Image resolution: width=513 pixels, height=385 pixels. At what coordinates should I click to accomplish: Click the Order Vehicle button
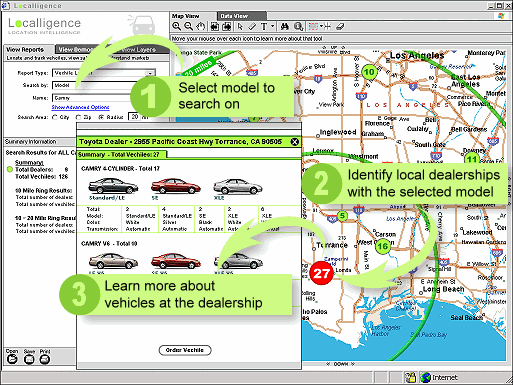click(185, 350)
